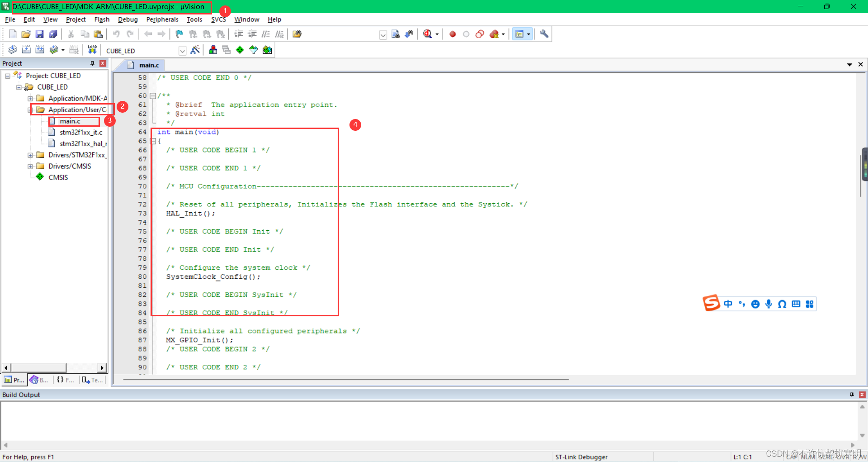Open Options for Target magic wand icon
Viewport: 868px width, 462px height.
[195, 50]
